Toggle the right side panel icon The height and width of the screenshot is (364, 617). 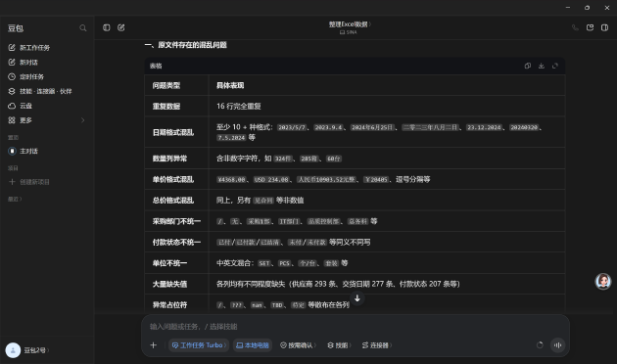point(605,27)
